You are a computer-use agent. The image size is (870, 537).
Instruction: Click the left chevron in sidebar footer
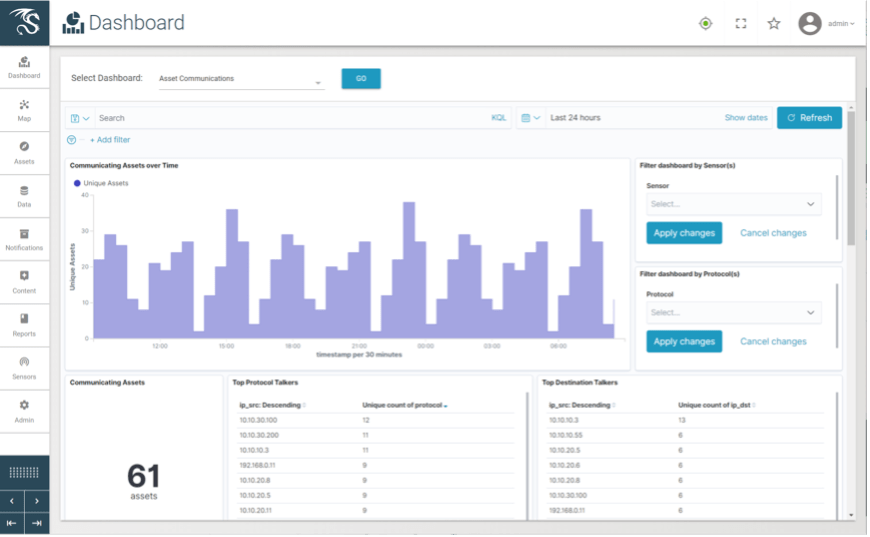(12, 501)
